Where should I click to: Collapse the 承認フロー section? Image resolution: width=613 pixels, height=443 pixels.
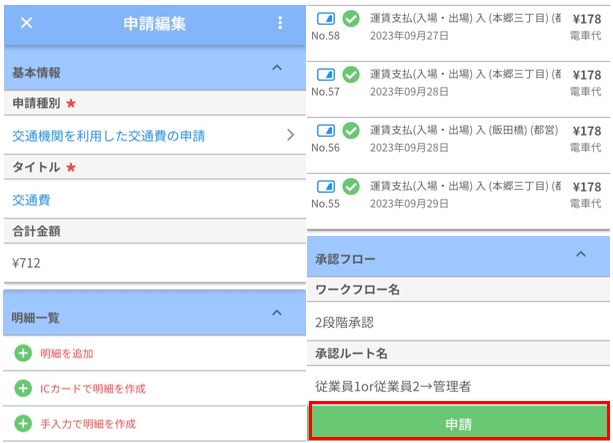pyautogui.click(x=580, y=255)
